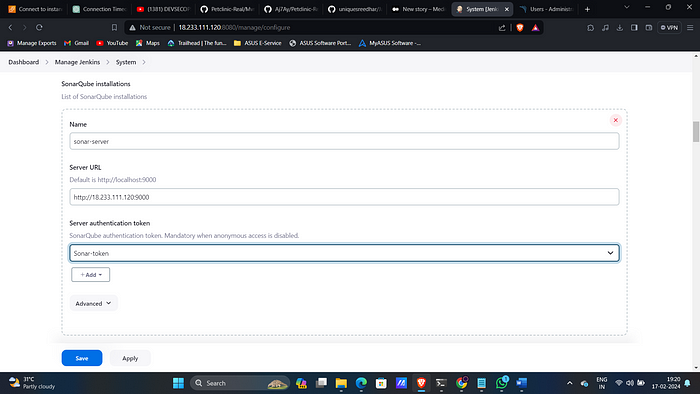
Task: Open the Maps bookmark
Action: pos(148,43)
